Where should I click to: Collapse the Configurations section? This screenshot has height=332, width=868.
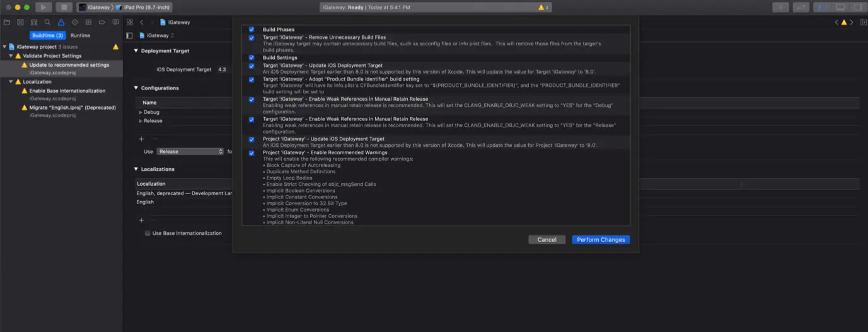coord(136,88)
